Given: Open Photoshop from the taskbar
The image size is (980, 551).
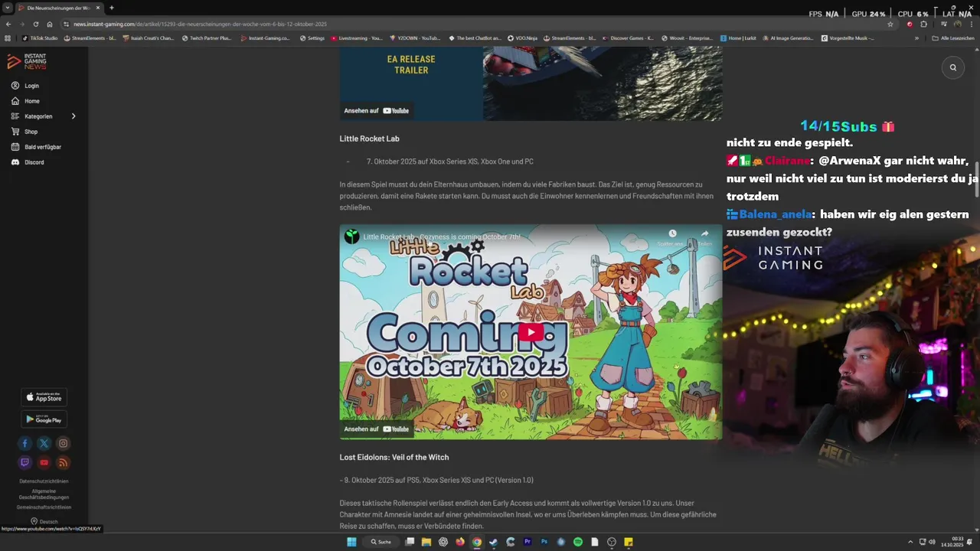Looking at the screenshot, I should coord(544,542).
